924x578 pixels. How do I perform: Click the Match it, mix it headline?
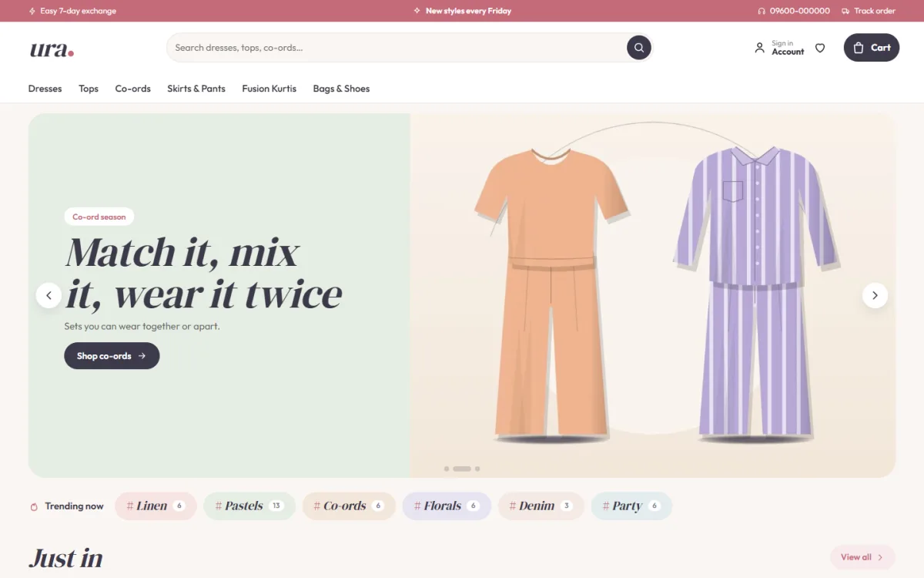pos(204,273)
